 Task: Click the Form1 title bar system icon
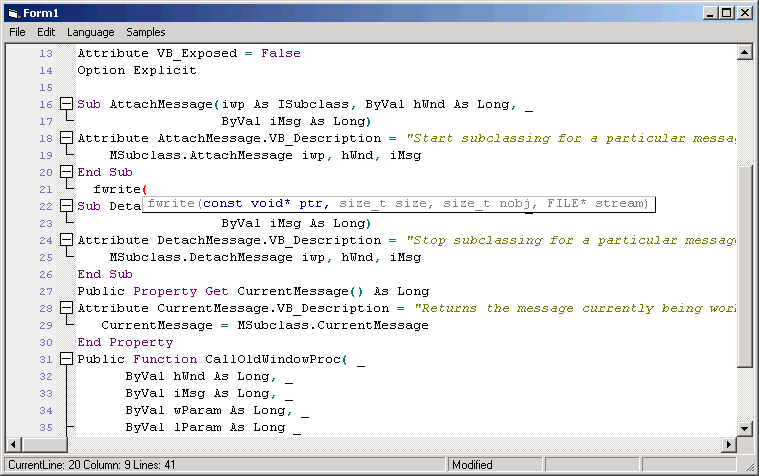(x=13, y=12)
